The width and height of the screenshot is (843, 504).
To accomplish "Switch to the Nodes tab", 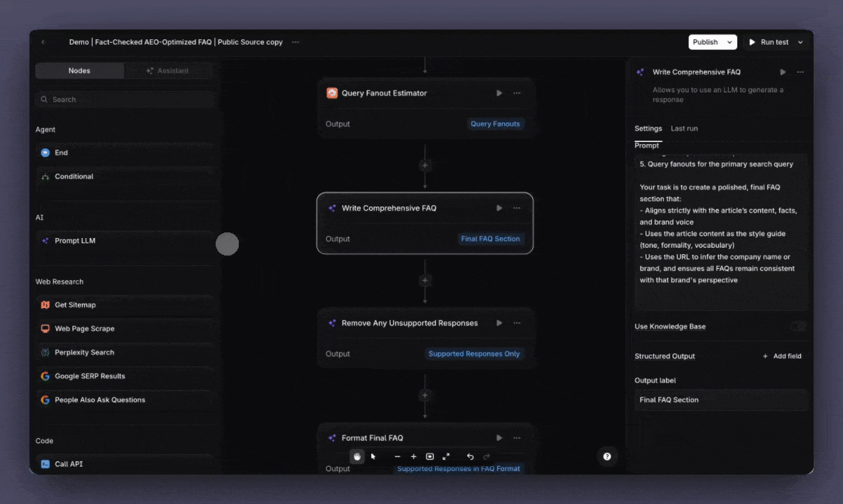I will tap(79, 71).
